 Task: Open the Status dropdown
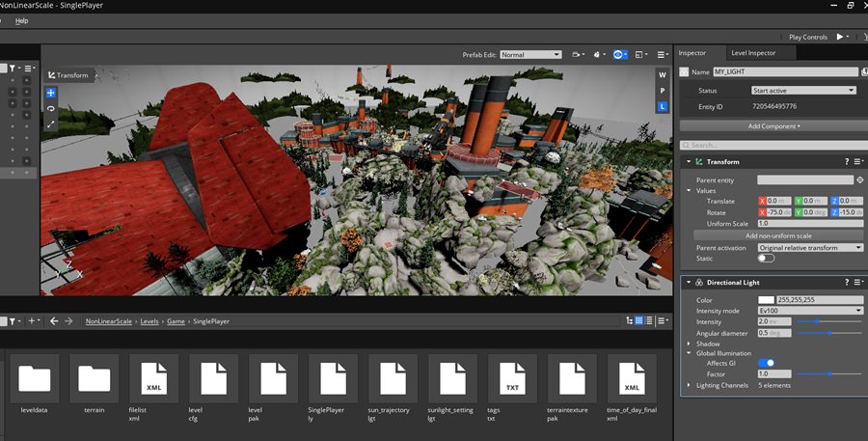tap(803, 91)
